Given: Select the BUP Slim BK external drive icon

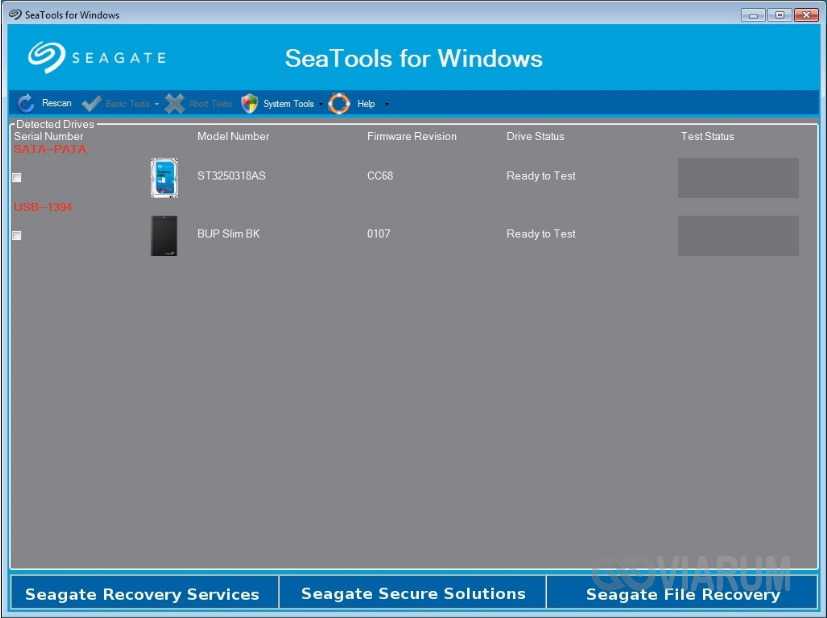Looking at the screenshot, I should click(164, 235).
